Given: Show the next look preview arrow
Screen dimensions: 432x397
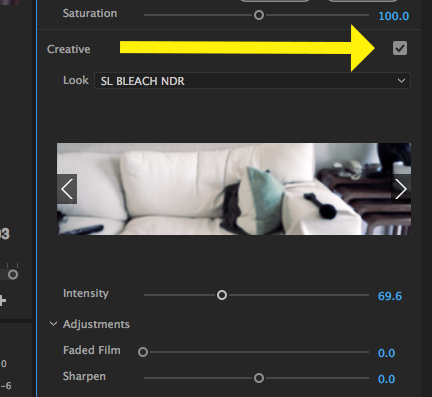Looking at the screenshot, I should [401, 189].
